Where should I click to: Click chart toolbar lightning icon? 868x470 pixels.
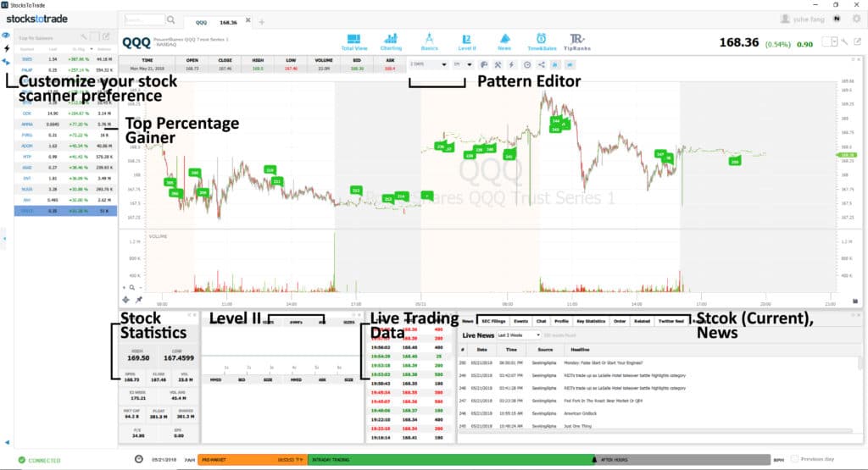tap(511, 64)
